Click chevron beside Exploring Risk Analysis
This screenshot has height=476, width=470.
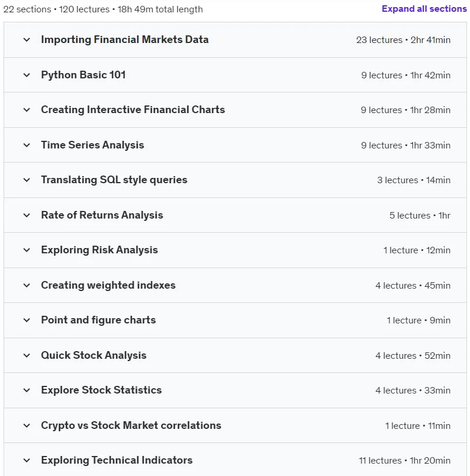coord(27,250)
